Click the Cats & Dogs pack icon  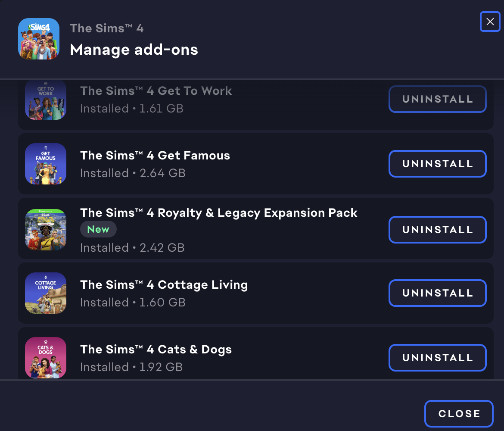point(46,357)
